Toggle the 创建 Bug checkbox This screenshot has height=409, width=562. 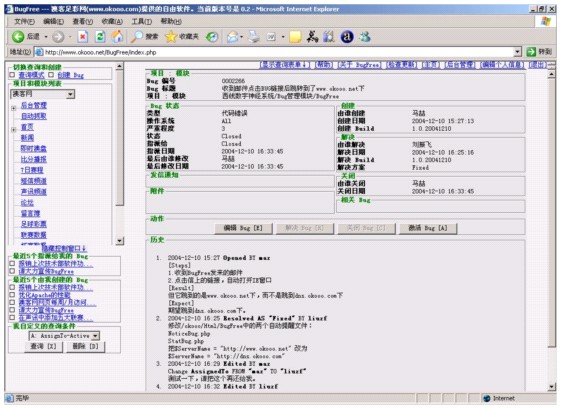click(x=51, y=75)
